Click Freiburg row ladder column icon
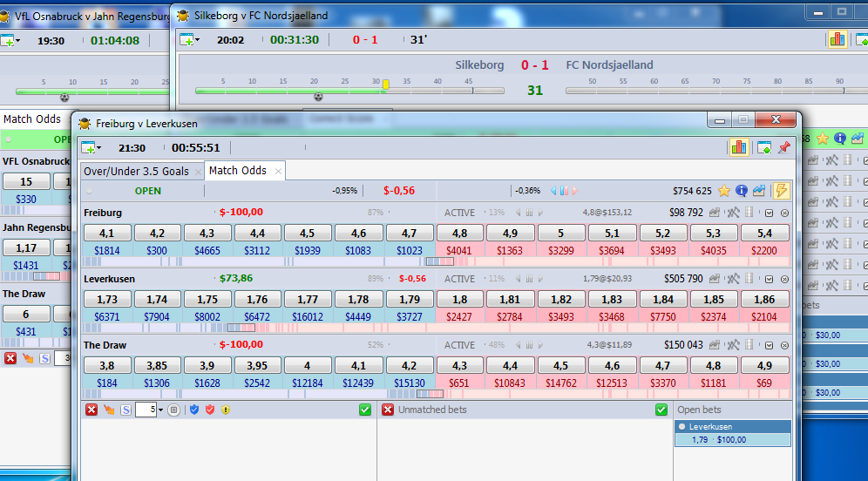The height and width of the screenshot is (481, 868). 749,212
